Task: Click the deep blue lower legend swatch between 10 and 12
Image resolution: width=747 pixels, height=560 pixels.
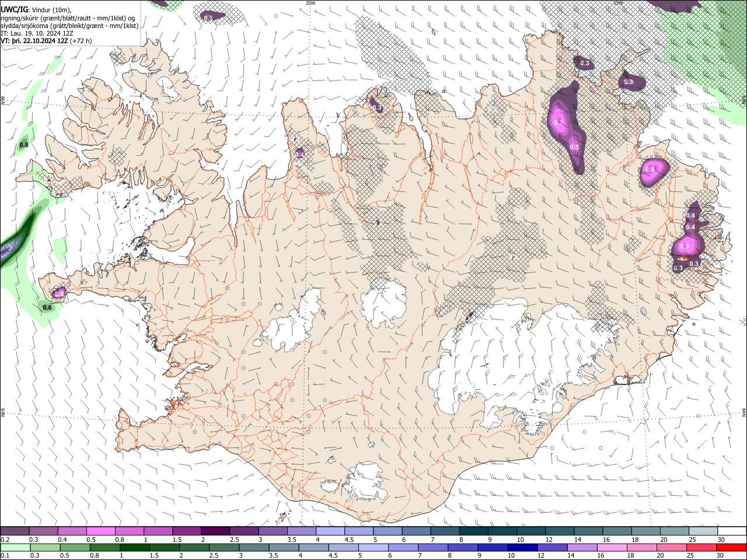Action: point(523,548)
